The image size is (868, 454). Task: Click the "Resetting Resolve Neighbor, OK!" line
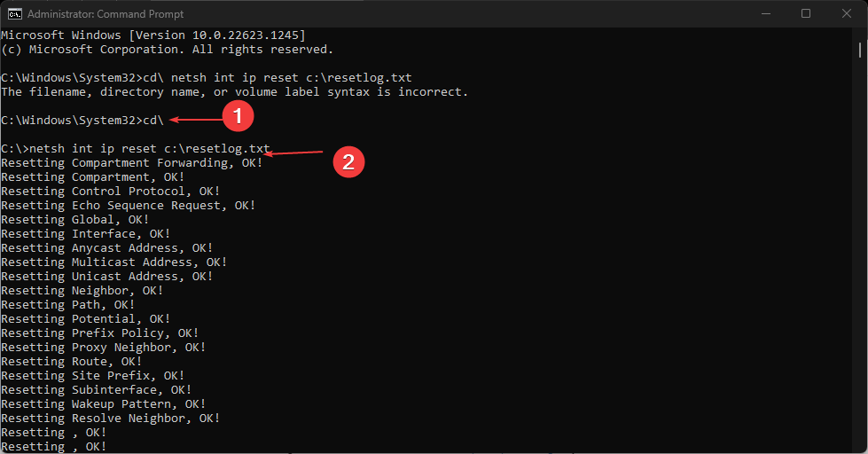point(110,418)
